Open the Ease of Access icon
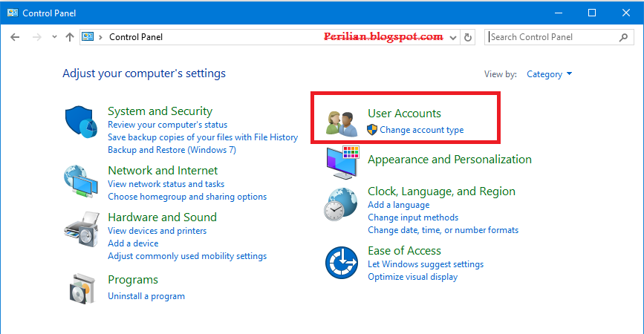This screenshot has width=644, height=334. [342, 263]
